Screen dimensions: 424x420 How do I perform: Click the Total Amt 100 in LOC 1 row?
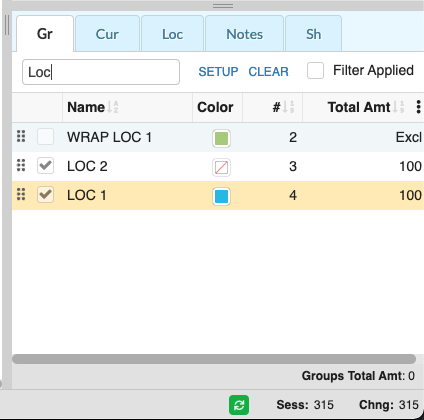(411, 195)
